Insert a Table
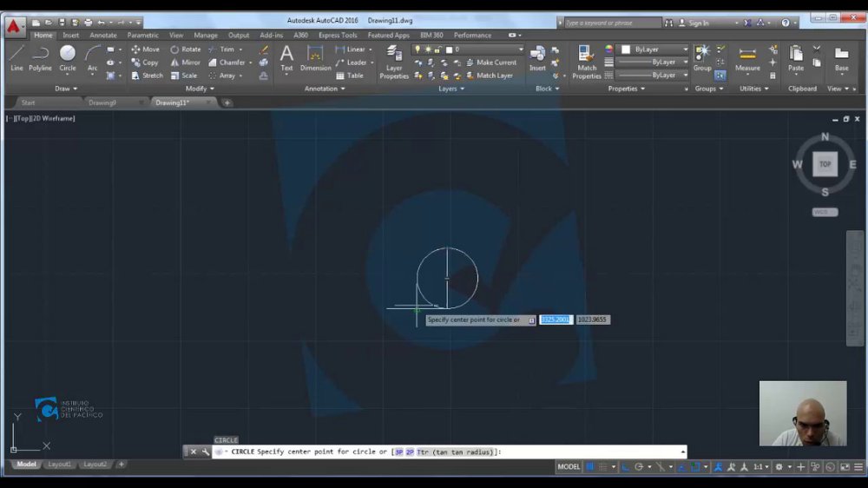Viewport: 868px width, 488px height. click(350, 76)
